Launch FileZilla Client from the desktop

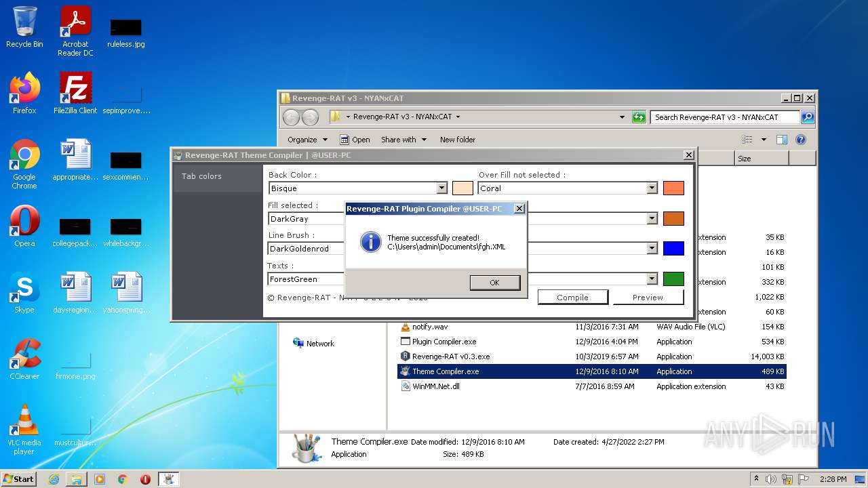pyautogui.click(x=75, y=93)
